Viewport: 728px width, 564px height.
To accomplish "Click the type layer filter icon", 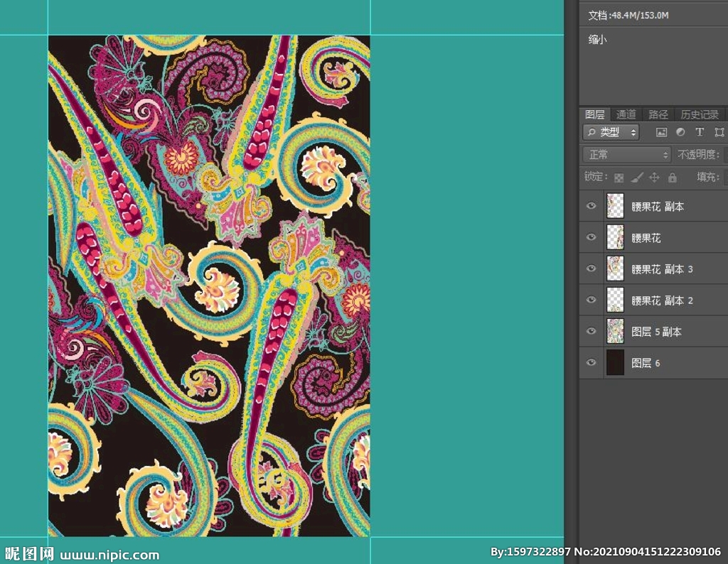I will tap(700, 132).
